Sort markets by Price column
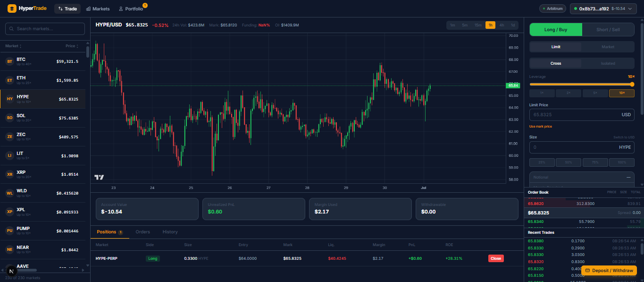 72,46
